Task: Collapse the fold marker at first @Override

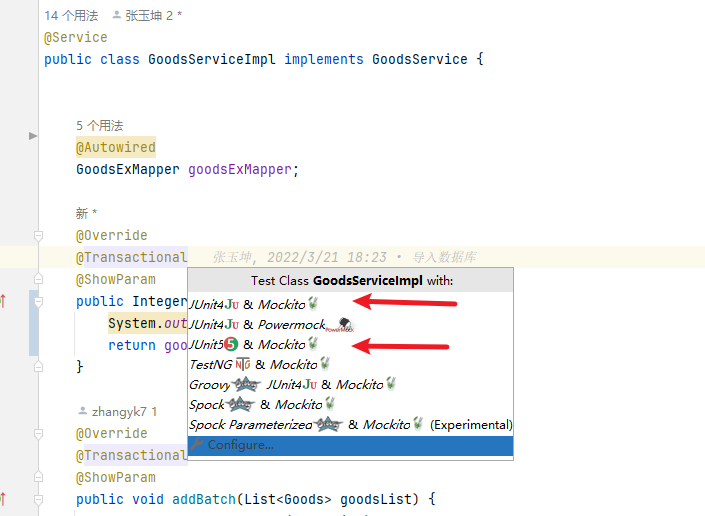Action: (x=39, y=236)
